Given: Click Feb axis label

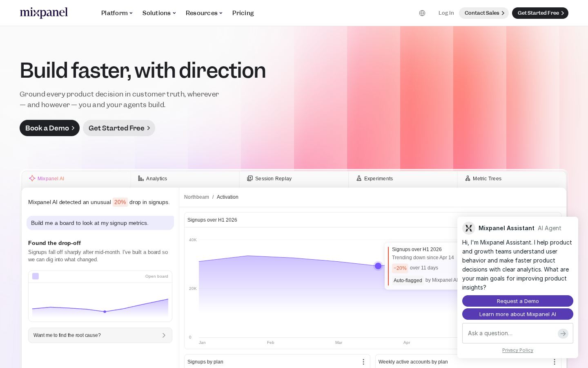Looking at the screenshot, I should [x=271, y=343].
